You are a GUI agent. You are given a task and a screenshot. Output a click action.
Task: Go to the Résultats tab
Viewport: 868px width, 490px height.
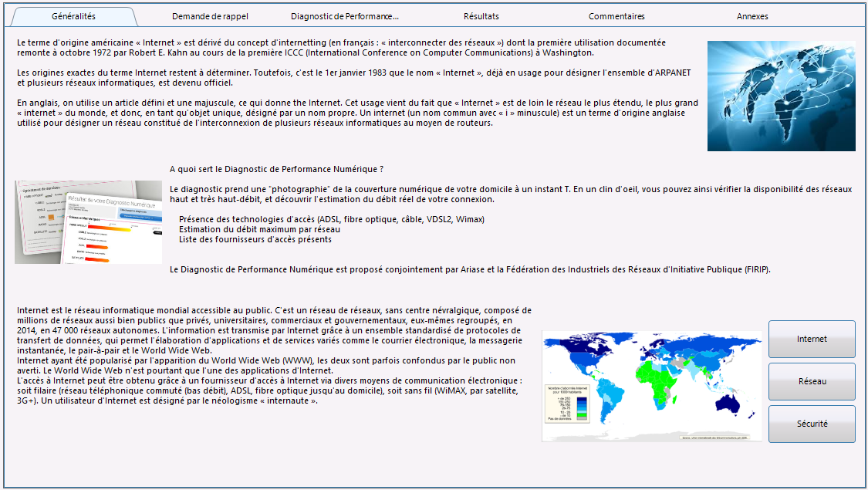click(481, 17)
